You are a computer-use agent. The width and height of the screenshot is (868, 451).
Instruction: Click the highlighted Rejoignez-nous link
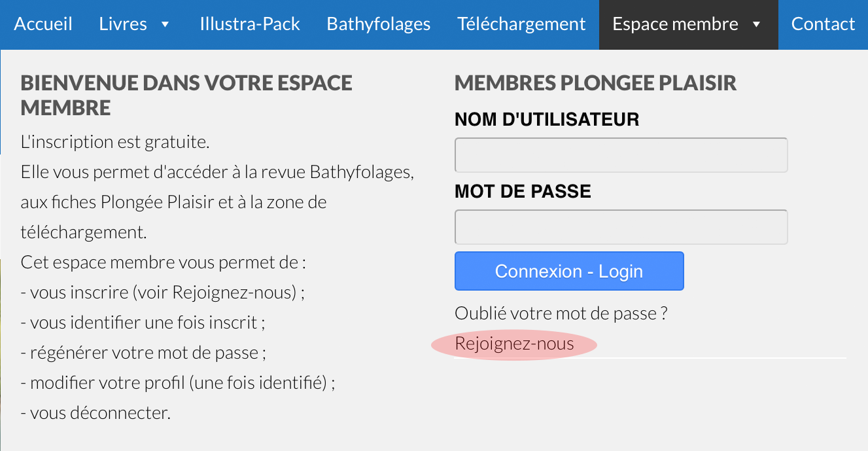click(x=516, y=342)
